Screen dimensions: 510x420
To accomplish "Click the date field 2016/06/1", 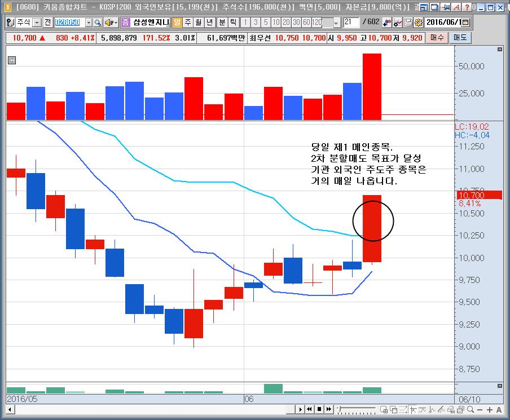I will 443,23.
